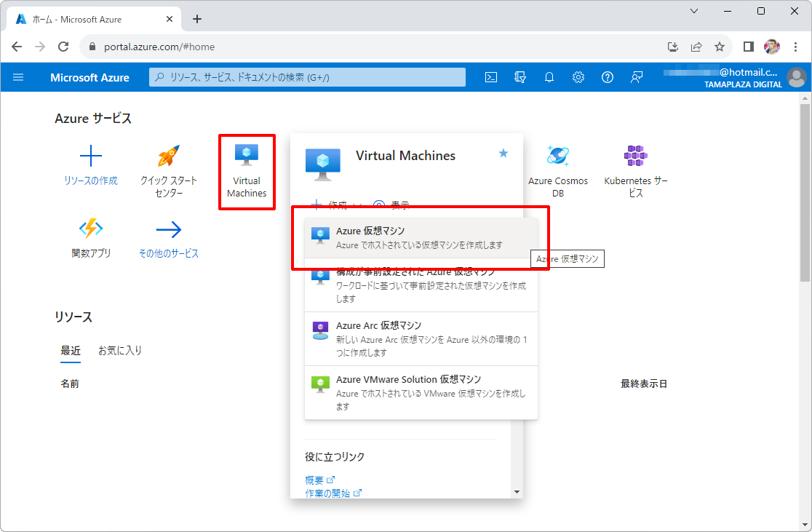Expand the Chrome tab search chevron

694,11
